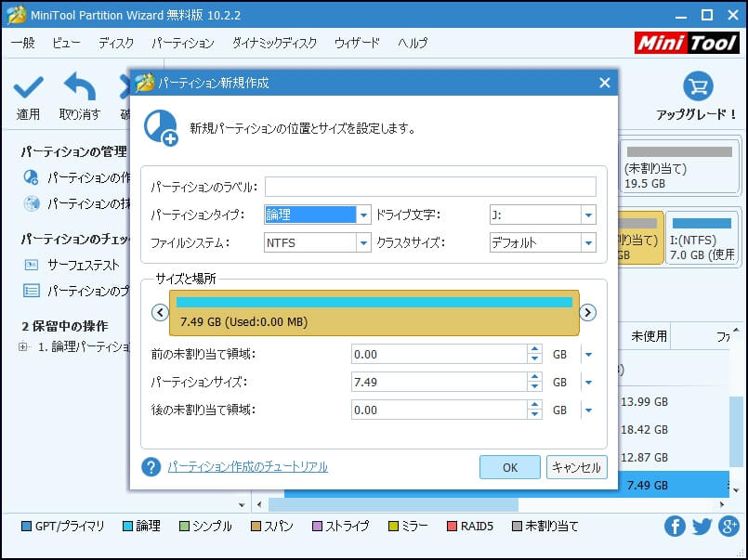Screen dimensions: 748x560
Task: Select the row showing 13.99 GB
Action: click(674, 402)
